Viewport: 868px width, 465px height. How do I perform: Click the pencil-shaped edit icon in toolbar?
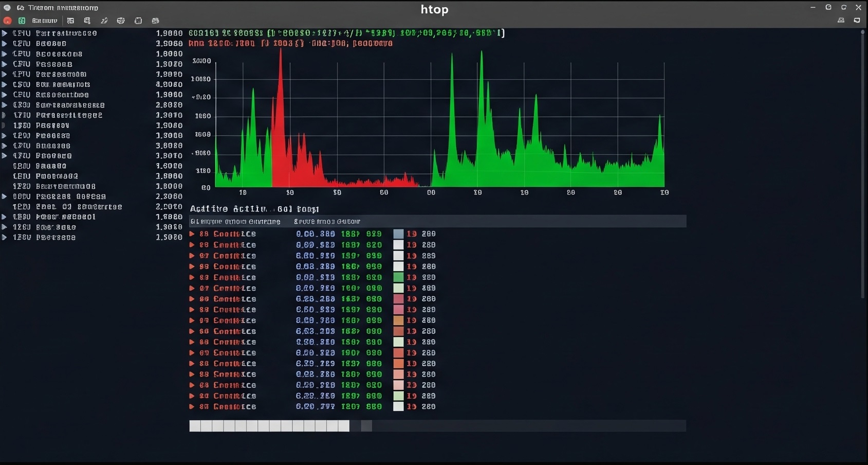click(104, 21)
